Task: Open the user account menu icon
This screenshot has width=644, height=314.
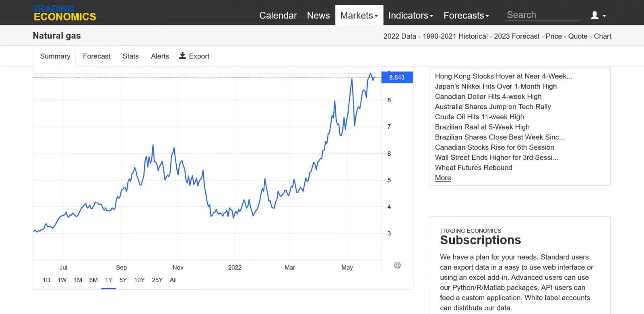Action: pos(598,15)
